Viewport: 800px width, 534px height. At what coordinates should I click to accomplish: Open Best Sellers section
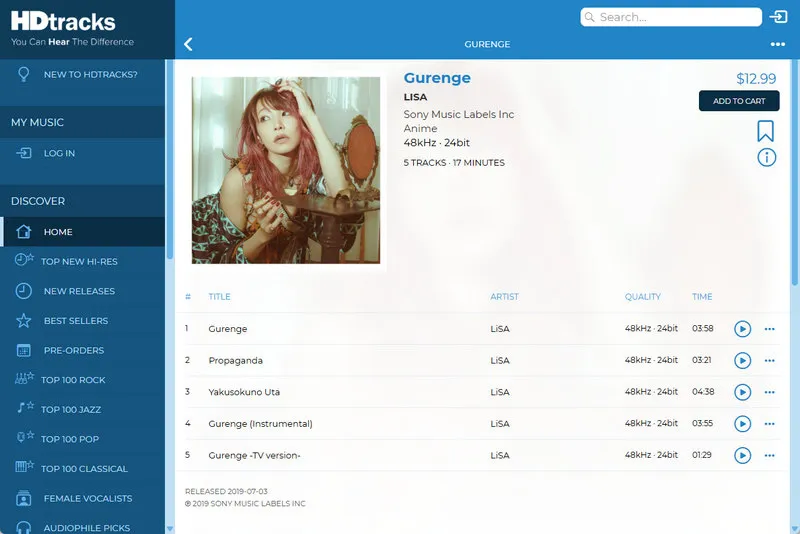pos(83,320)
